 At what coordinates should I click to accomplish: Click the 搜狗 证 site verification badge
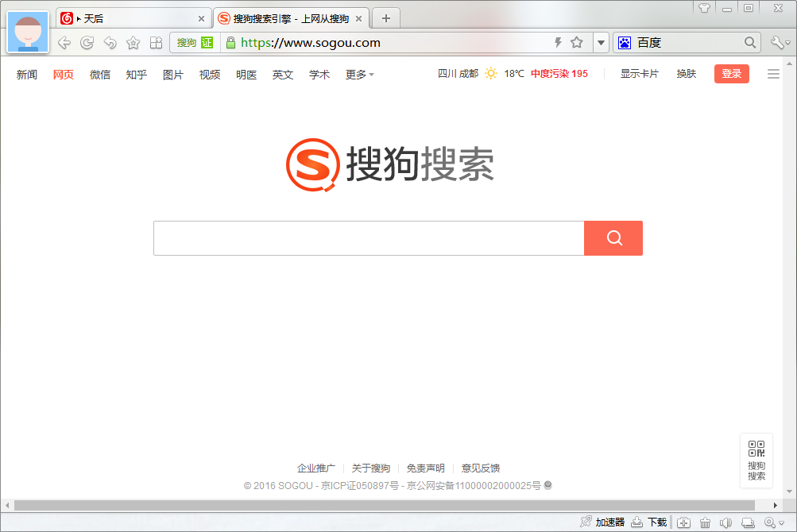(195, 43)
